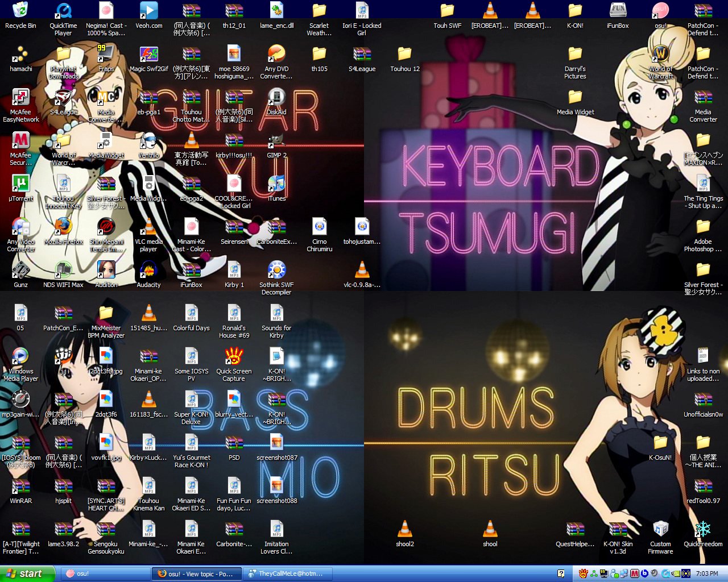The width and height of the screenshot is (728, 582).
Task: Launch QuickFreedom
Action: pyautogui.click(x=703, y=534)
